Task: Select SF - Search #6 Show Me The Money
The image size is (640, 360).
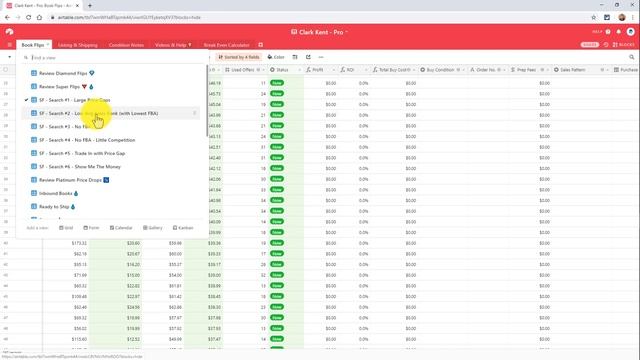Action: [111, 167]
